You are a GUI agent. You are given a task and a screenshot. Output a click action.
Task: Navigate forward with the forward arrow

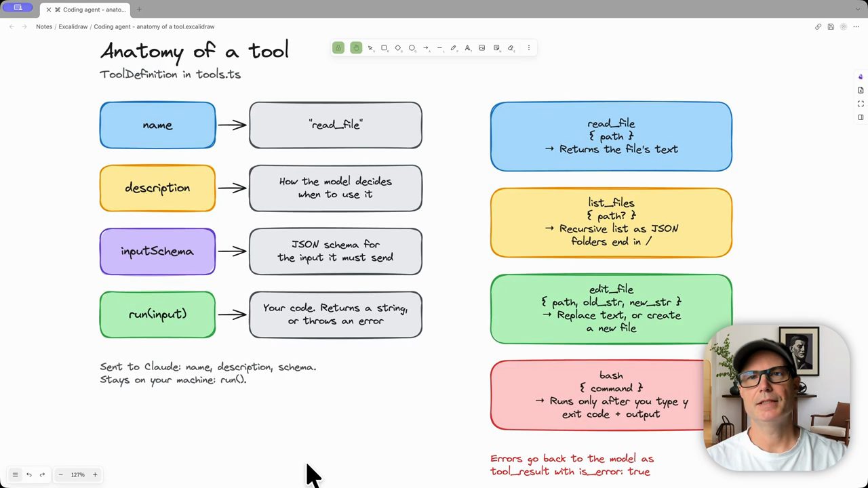pyautogui.click(x=25, y=26)
